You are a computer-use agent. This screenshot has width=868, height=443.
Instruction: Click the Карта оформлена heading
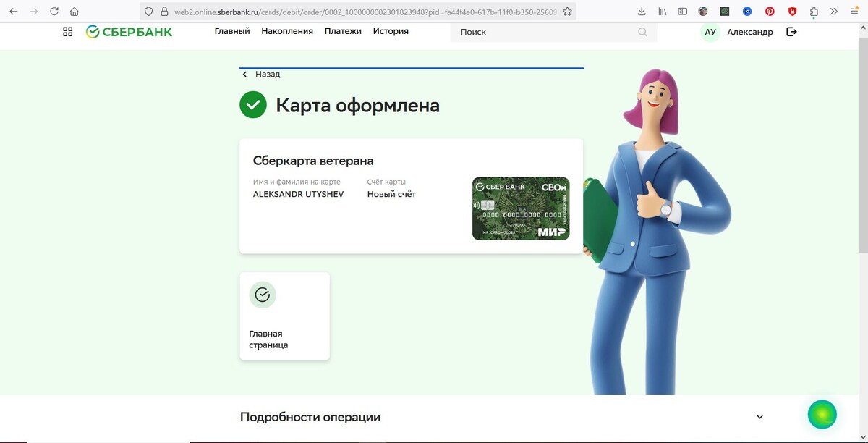tap(357, 106)
